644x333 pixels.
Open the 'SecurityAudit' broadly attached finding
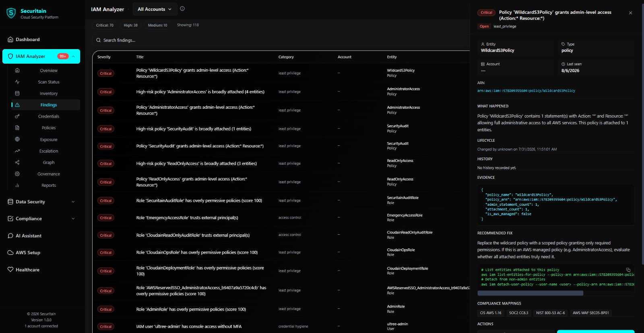(281, 129)
